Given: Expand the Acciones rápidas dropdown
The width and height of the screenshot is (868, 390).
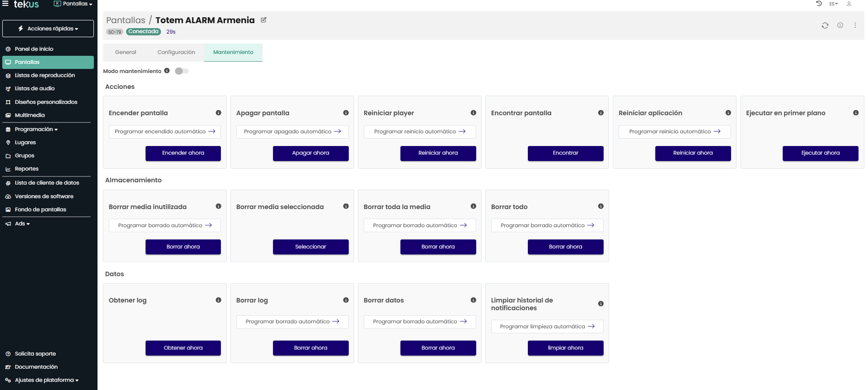Looking at the screenshot, I should tap(48, 29).
